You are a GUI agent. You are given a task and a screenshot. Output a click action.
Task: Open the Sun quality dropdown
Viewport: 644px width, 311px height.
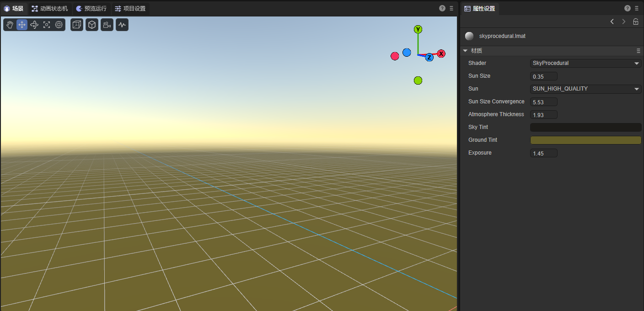[x=585, y=89]
